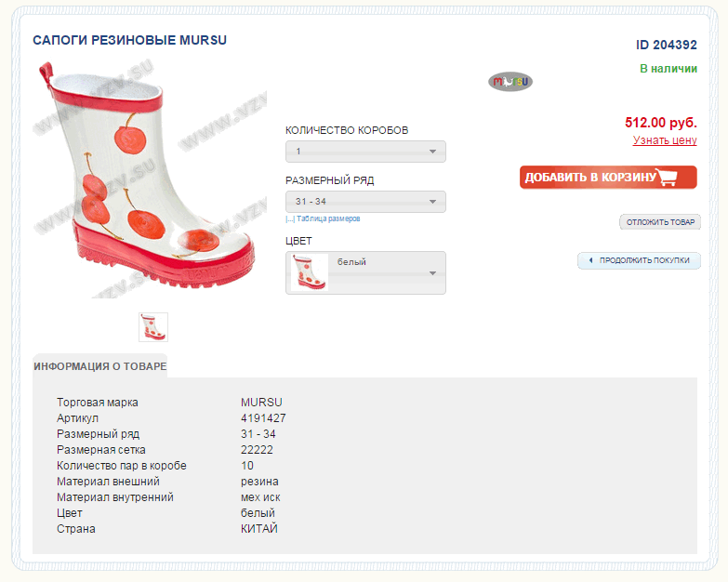Select the small boot thumbnail under the photo
Screen dimensions: 728x582
[153, 327]
